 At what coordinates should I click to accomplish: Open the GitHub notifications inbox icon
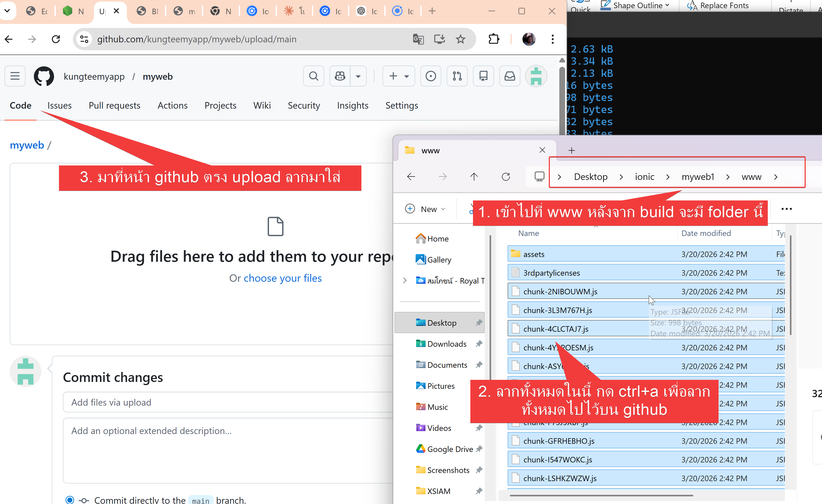click(x=509, y=76)
